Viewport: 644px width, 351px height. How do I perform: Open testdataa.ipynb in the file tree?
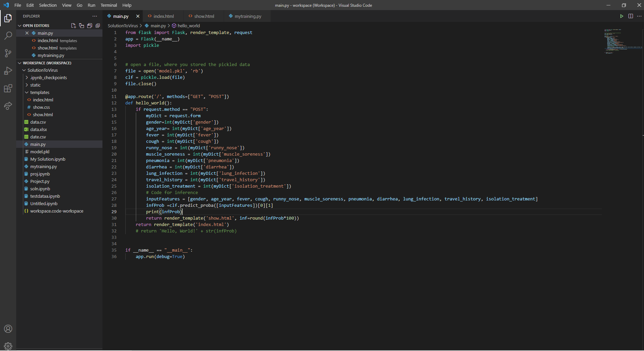[x=59, y=196]
